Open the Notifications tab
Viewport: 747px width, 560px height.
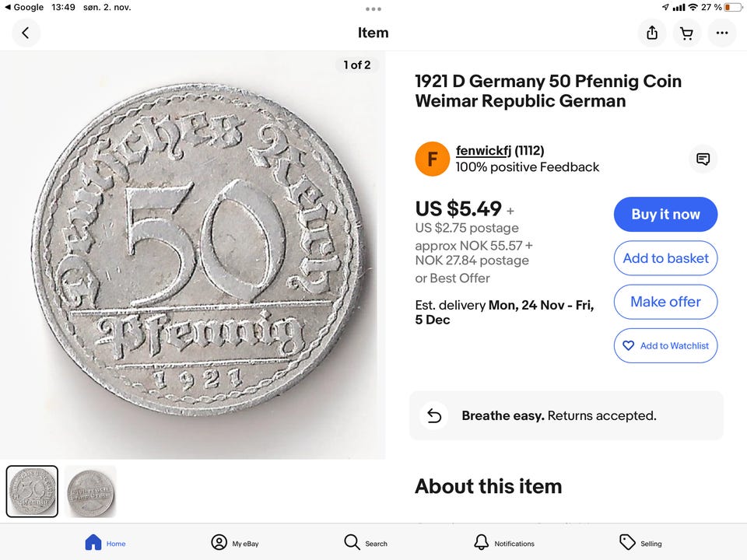[503, 542]
